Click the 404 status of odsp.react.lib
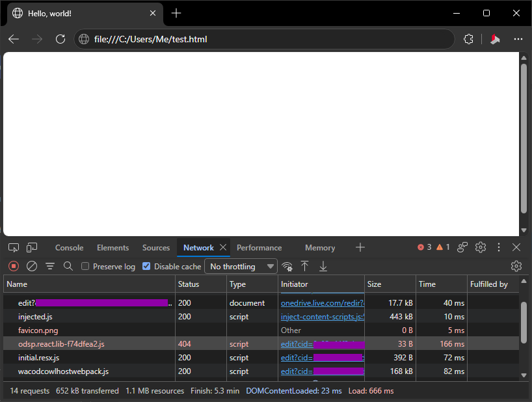532x402 pixels. coord(185,343)
